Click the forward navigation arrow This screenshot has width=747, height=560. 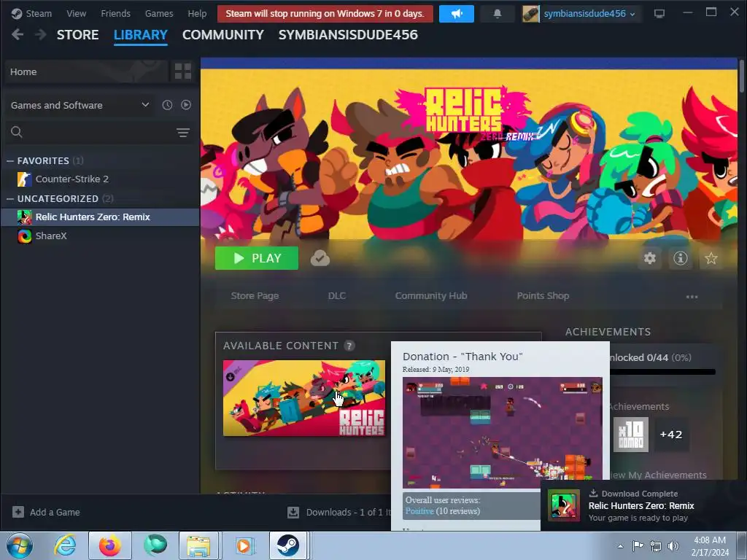coord(41,35)
